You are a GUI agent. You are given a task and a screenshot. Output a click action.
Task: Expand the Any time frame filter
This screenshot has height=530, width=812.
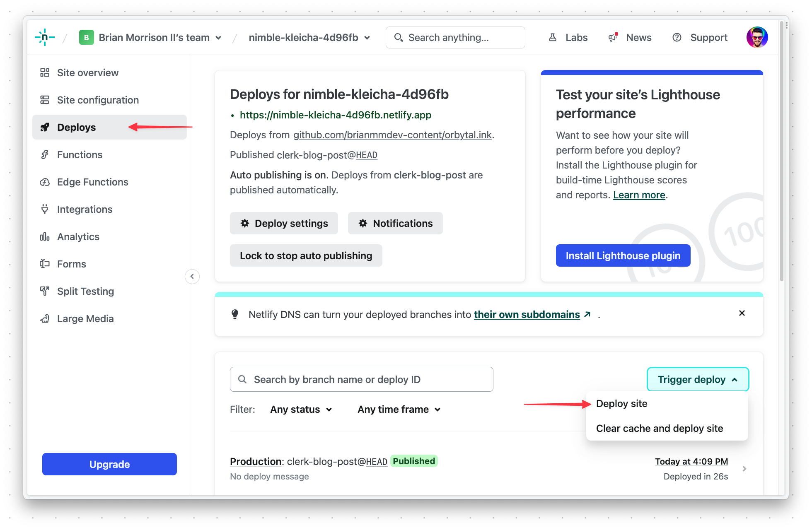coord(398,409)
